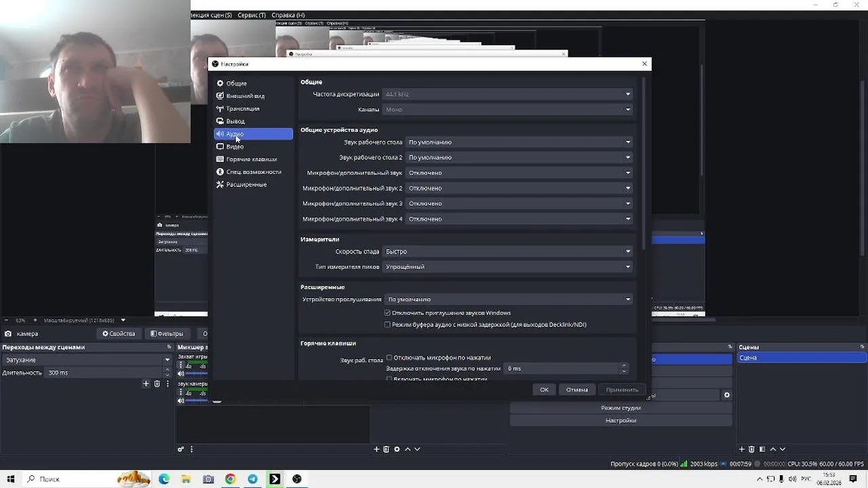Screen dimensions: 868x488
Task: Move the scene up with arrow icon
Action: click(x=772, y=449)
